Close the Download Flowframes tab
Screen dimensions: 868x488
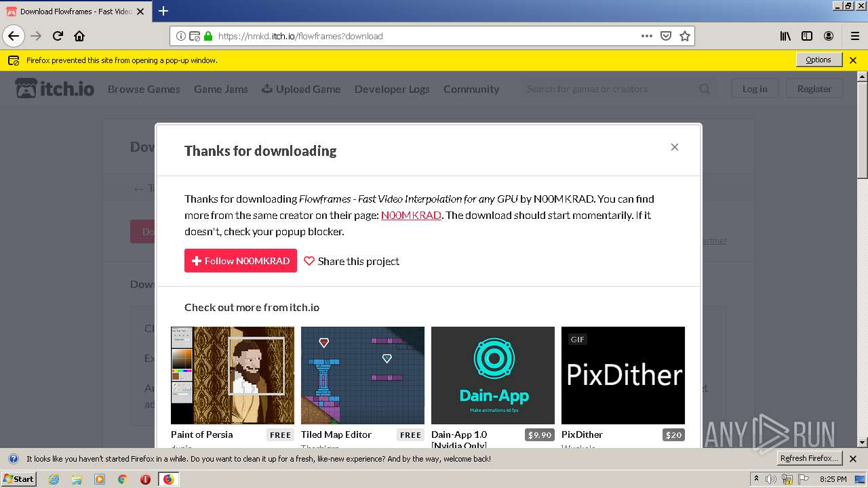click(140, 12)
